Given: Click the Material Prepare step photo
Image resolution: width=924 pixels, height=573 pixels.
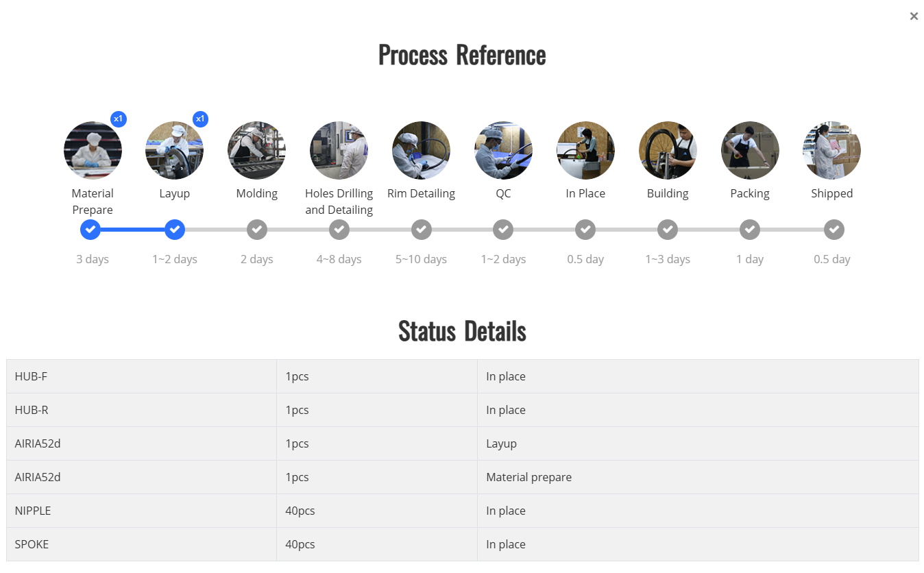Looking at the screenshot, I should (x=93, y=151).
